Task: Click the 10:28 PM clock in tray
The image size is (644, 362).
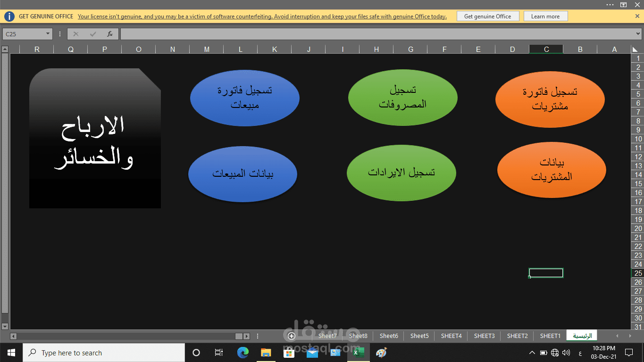Action: (604, 348)
